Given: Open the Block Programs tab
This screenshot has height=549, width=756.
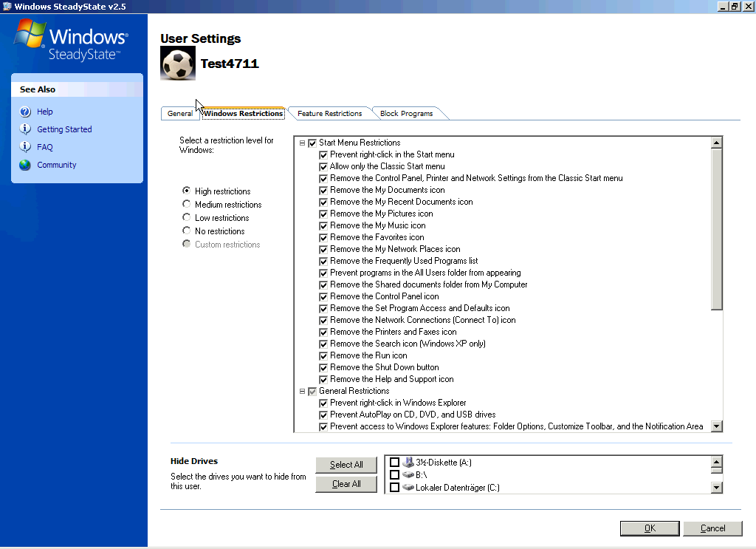Looking at the screenshot, I should (x=407, y=113).
